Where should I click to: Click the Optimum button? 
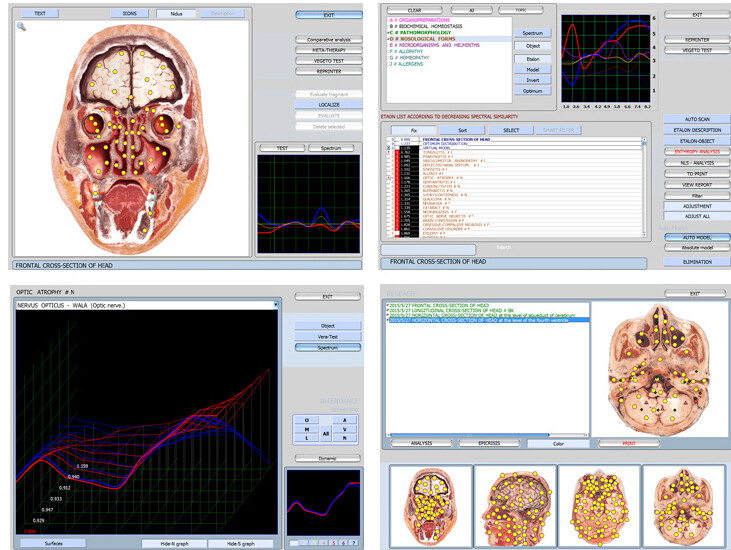pos(533,90)
